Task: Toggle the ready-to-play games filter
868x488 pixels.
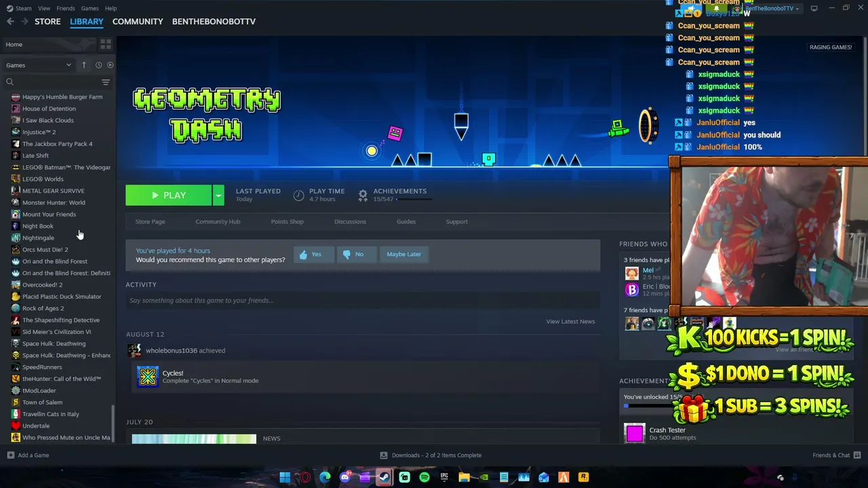Action: click(111, 65)
